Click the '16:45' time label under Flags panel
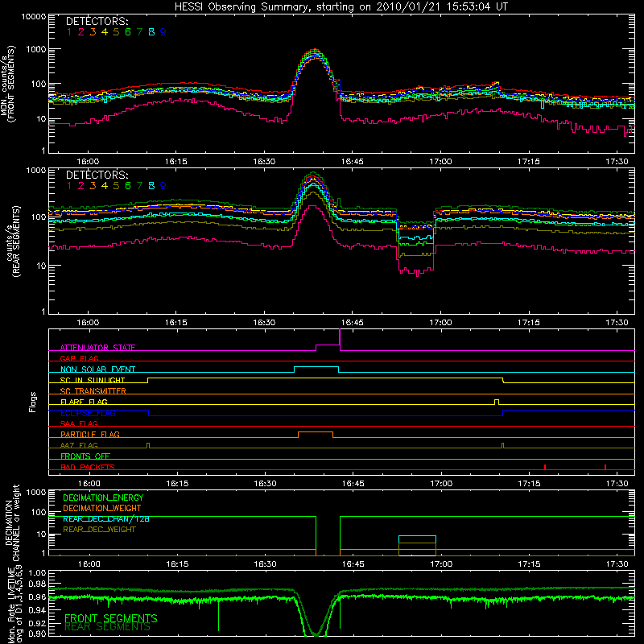The height and width of the screenshot is (644, 644). 353,484
